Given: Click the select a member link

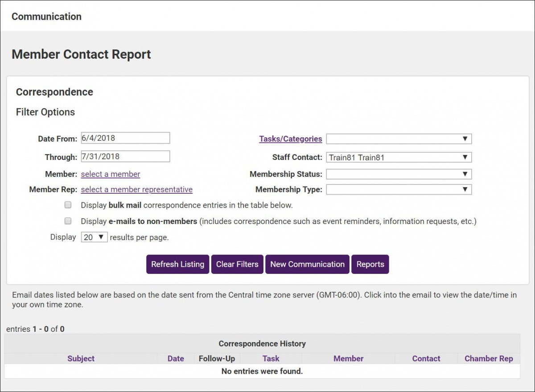Looking at the screenshot, I should pyautogui.click(x=110, y=174).
